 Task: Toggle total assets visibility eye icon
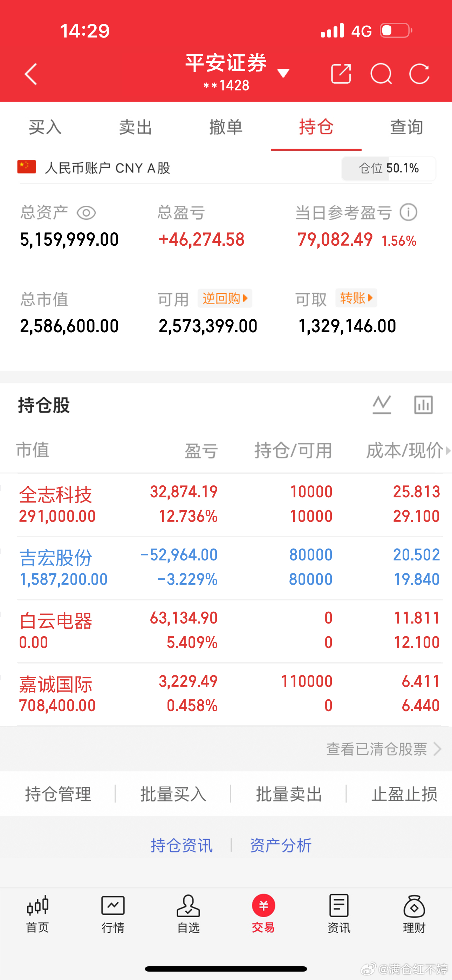(86, 213)
